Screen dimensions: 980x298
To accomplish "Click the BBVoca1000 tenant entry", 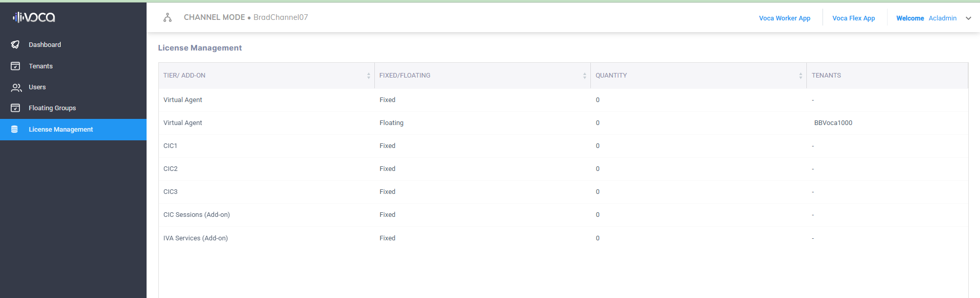I will point(833,123).
